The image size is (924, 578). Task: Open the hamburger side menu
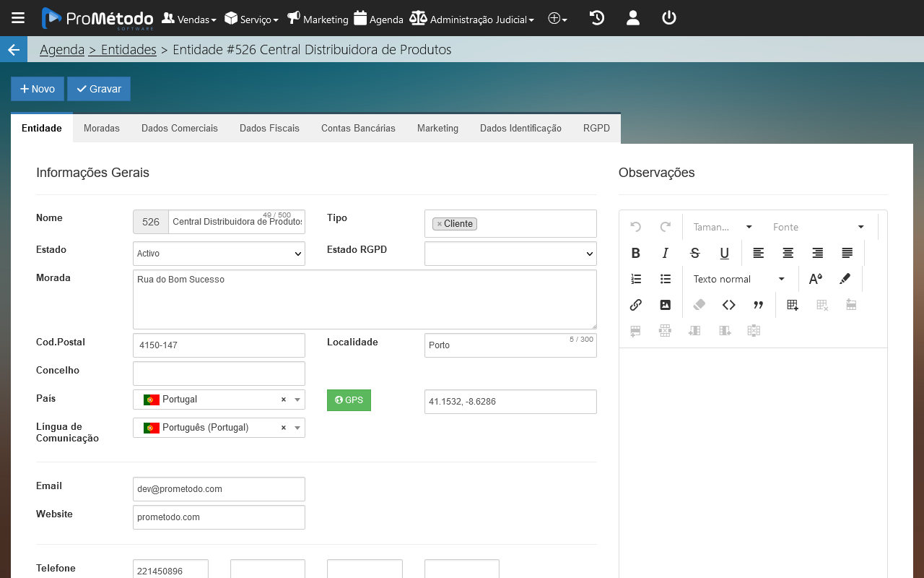18,18
